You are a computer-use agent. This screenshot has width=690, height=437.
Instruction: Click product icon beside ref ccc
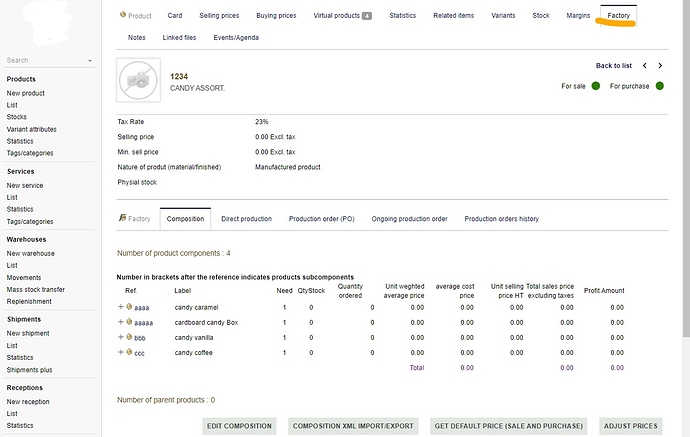pyautogui.click(x=129, y=352)
